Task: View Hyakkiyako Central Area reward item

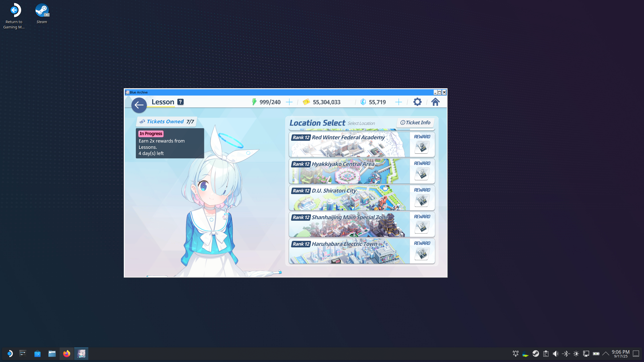Action: pyautogui.click(x=422, y=174)
